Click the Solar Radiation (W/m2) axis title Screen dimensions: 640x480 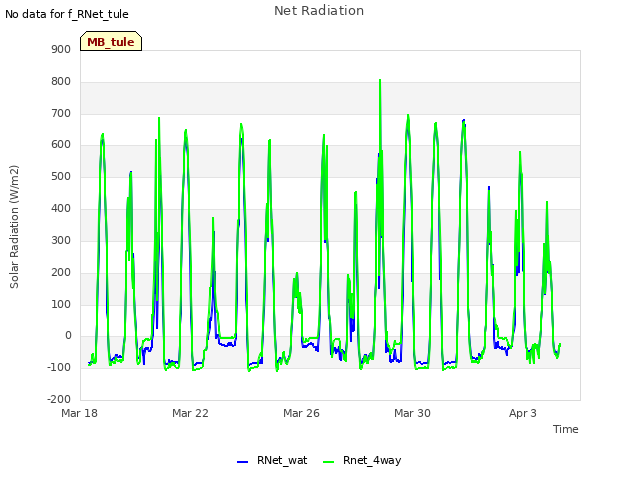[14, 227]
